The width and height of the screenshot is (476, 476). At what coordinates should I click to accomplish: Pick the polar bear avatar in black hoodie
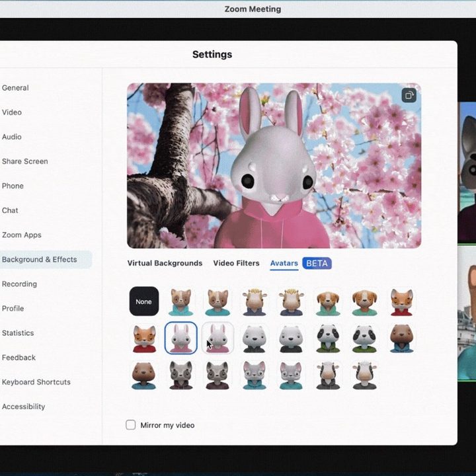coord(255,338)
